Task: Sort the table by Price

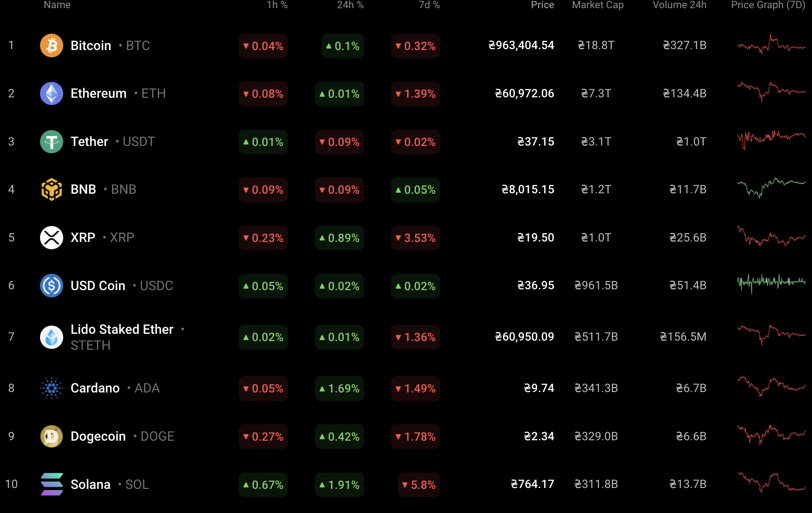Action: [x=542, y=5]
